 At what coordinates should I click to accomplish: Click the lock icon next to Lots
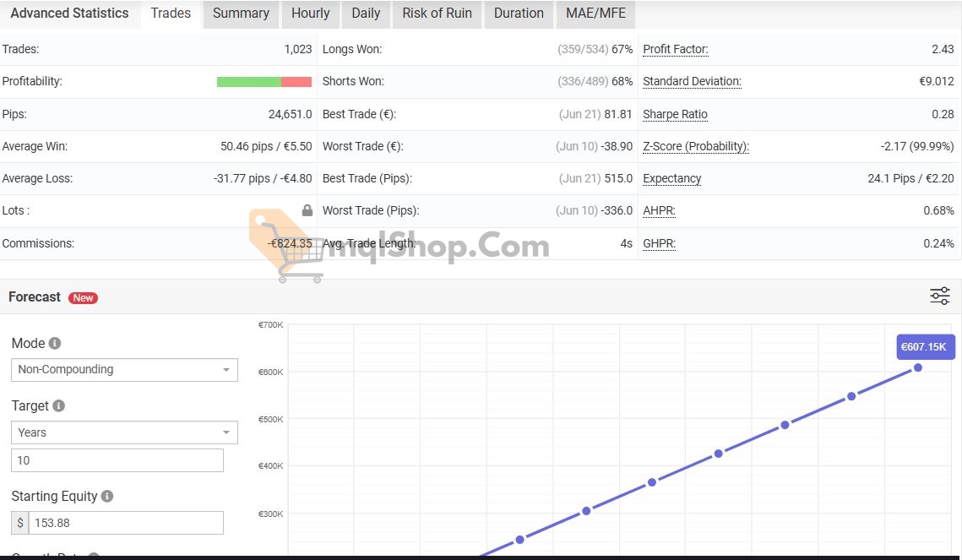tap(307, 210)
